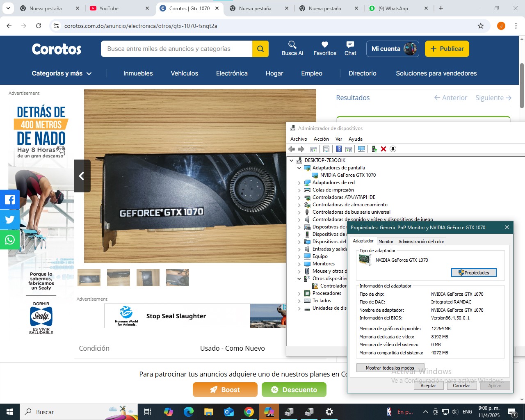
Task: Expand Adaptadores de red node
Action: 299,183
